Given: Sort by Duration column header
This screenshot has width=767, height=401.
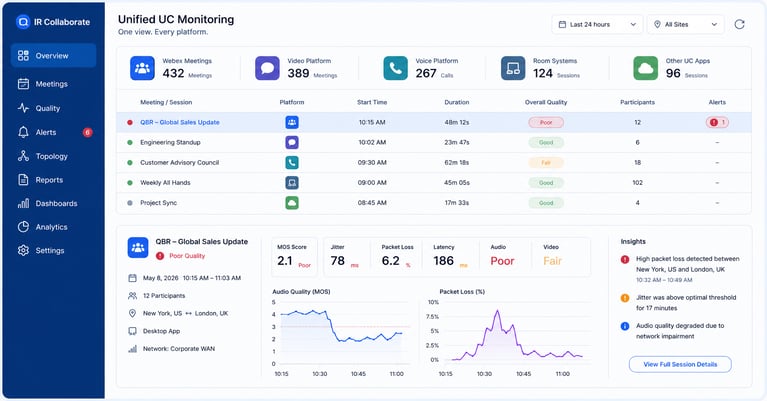Looking at the screenshot, I should click(457, 102).
